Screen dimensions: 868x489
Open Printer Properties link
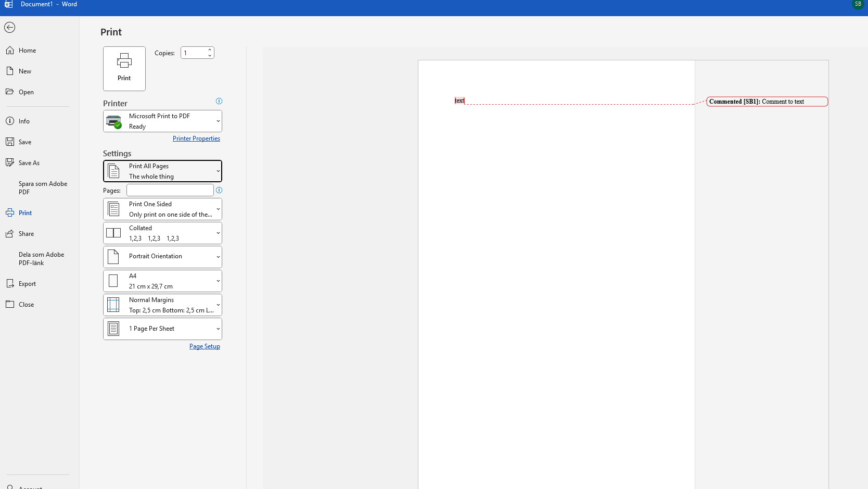click(196, 139)
